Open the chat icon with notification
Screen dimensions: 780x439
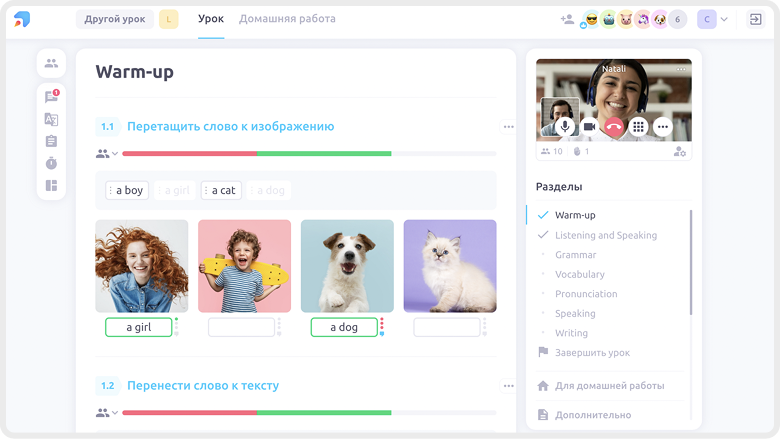51,96
